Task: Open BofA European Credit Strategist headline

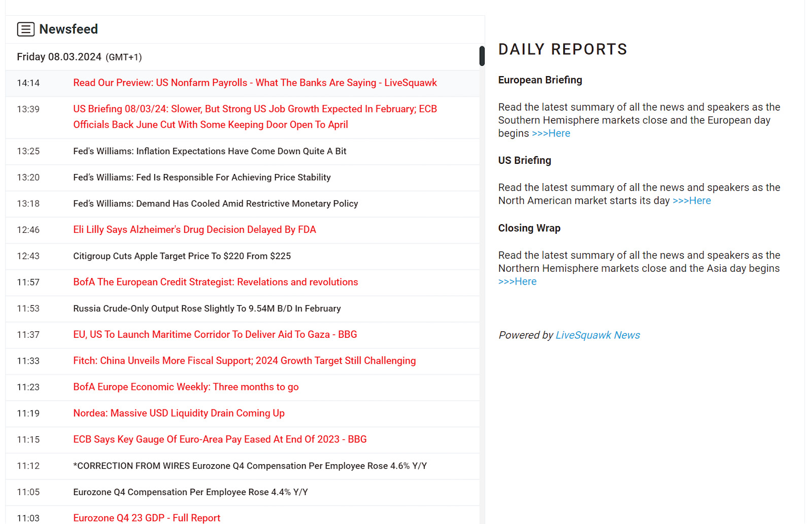Action: tap(216, 282)
